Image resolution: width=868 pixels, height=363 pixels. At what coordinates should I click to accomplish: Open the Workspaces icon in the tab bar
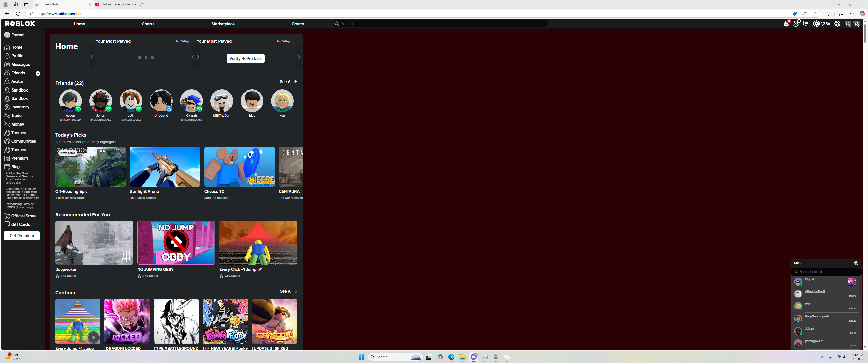[x=15, y=4]
